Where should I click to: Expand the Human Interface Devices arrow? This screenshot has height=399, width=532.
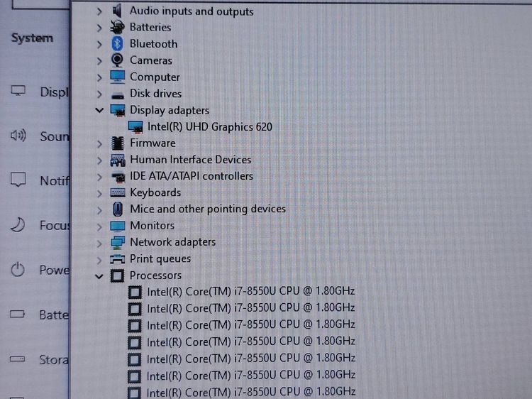(x=99, y=160)
